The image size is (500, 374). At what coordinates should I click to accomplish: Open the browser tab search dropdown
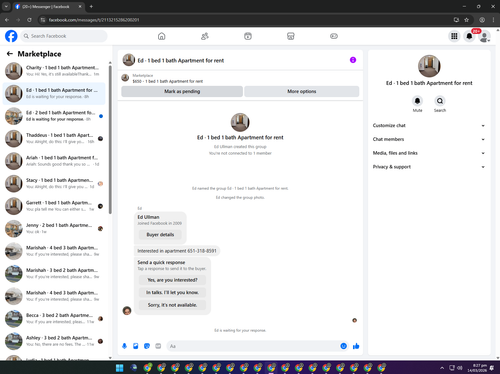(6, 6)
